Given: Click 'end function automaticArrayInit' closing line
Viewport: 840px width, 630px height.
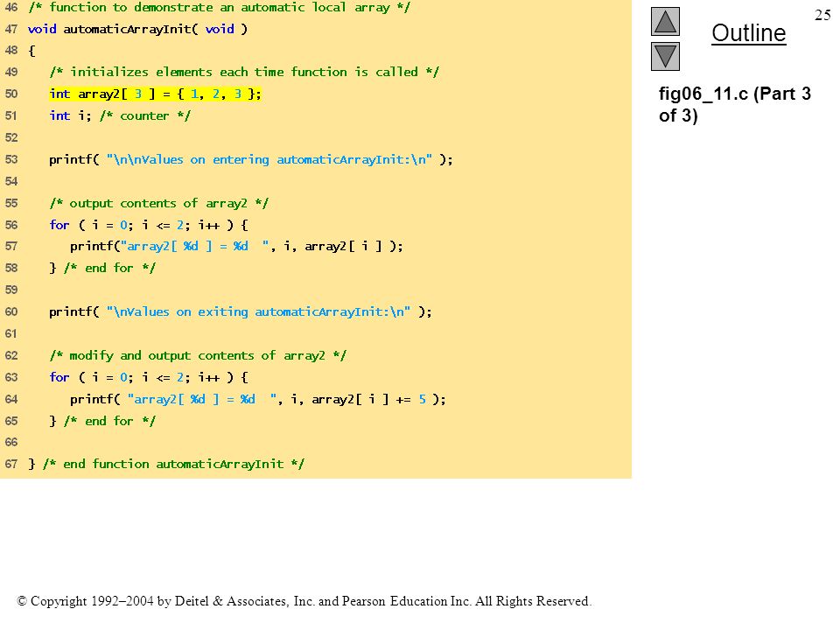Looking at the screenshot, I should [x=166, y=464].
